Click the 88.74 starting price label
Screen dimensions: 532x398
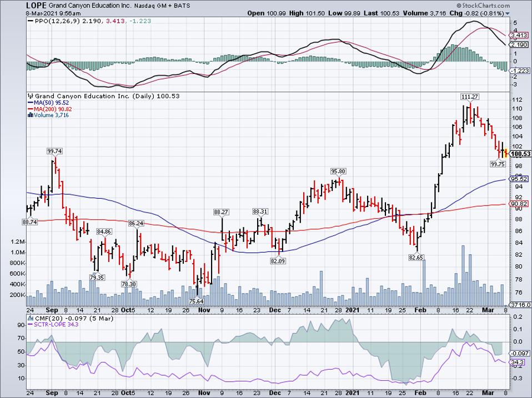(x=30, y=221)
